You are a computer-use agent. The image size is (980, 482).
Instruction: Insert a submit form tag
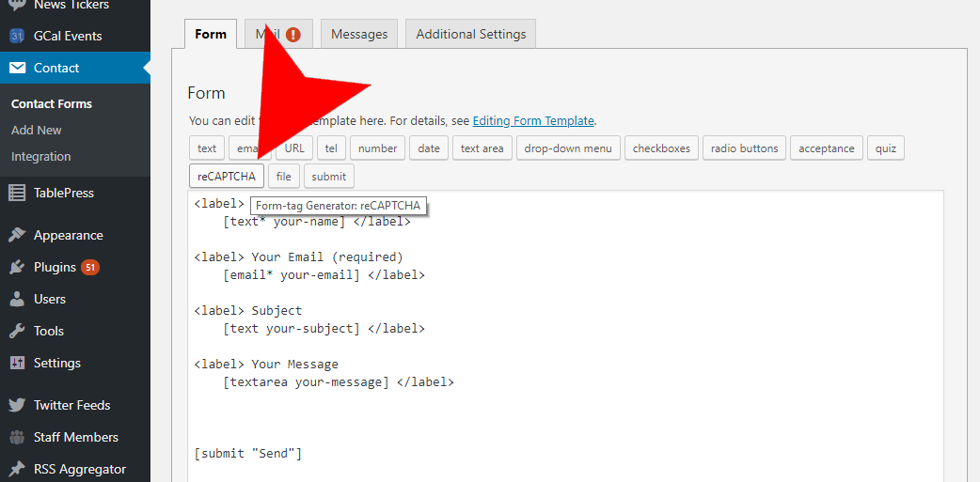[329, 176]
